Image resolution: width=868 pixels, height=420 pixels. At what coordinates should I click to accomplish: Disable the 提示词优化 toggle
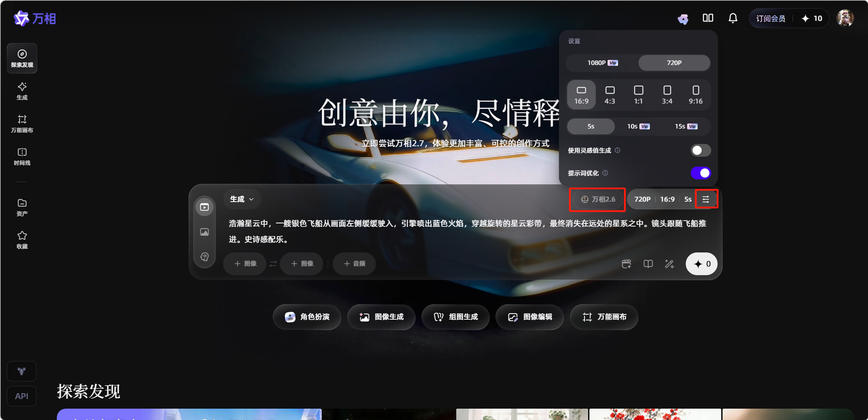pos(700,173)
